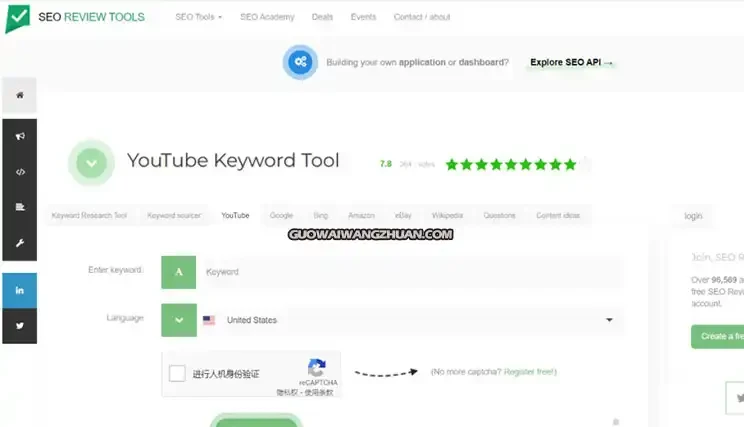Select the Wikipedia tab
The width and height of the screenshot is (744, 427).
tap(447, 215)
